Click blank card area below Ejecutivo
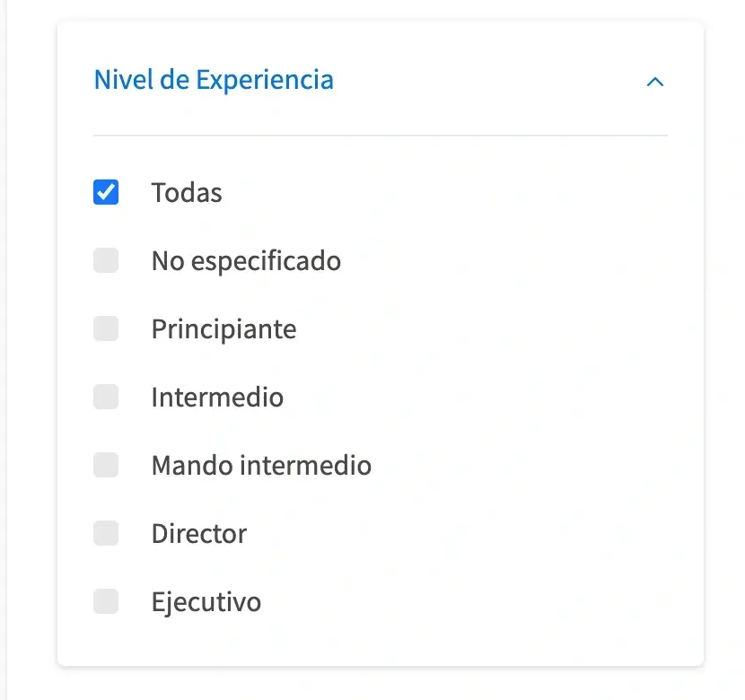Image resolution: width=745 pixels, height=700 pixels. [x=381, y=643]
